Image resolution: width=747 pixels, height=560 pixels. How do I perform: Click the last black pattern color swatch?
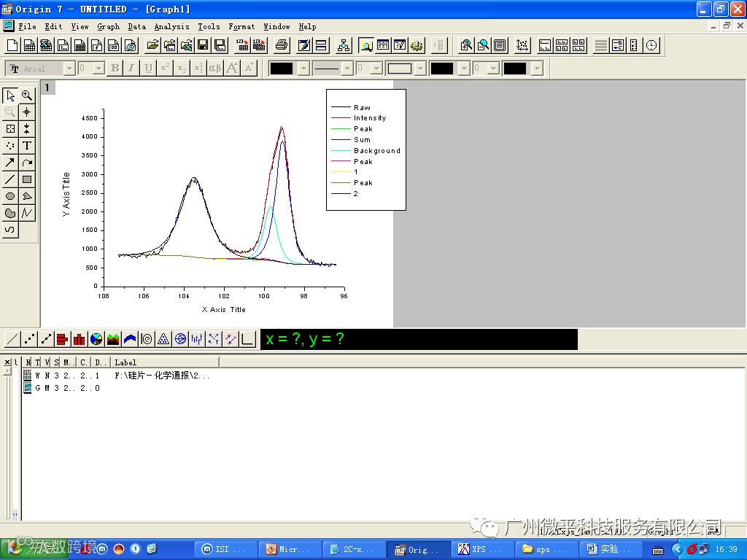pyautogui.click(x=515, y=69)
